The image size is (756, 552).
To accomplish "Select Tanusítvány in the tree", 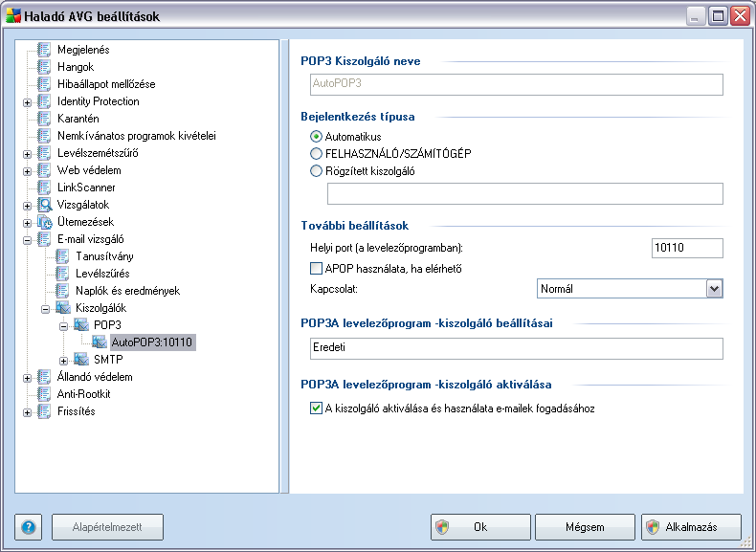I will [x=104, y=256].
